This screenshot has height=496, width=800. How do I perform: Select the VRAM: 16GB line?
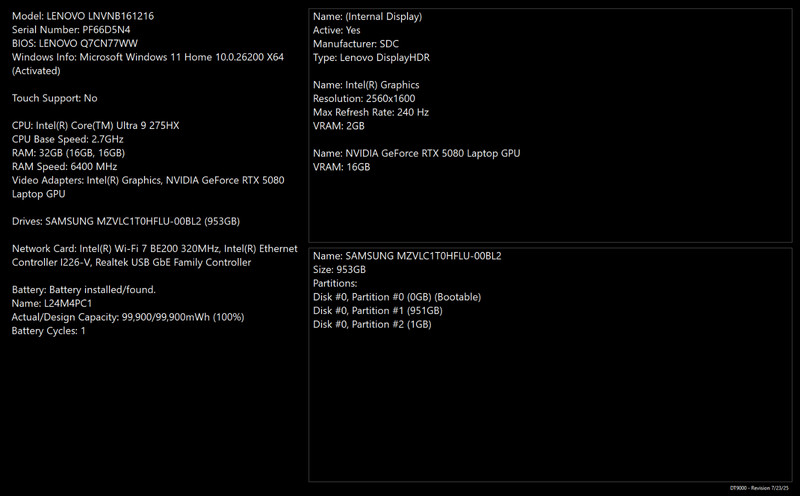pyautogui.click(x=341, y=167)
